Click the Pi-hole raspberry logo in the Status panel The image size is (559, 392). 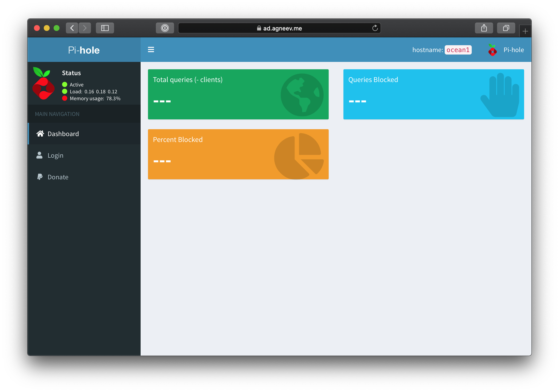click(x=44, y=83)
